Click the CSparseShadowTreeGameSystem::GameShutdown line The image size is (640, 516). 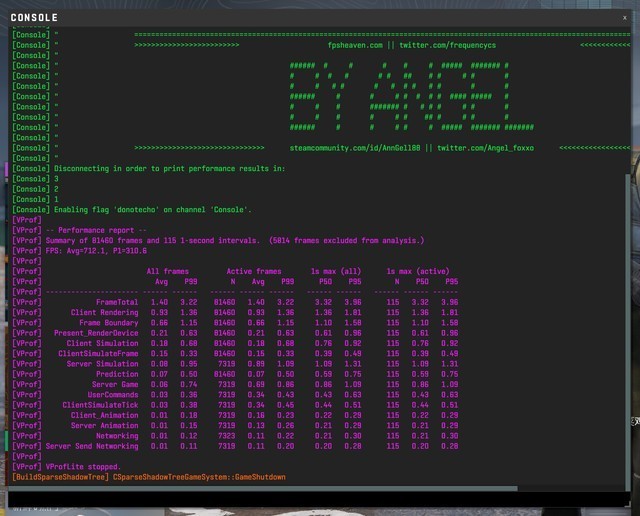[x=199, y=477]
